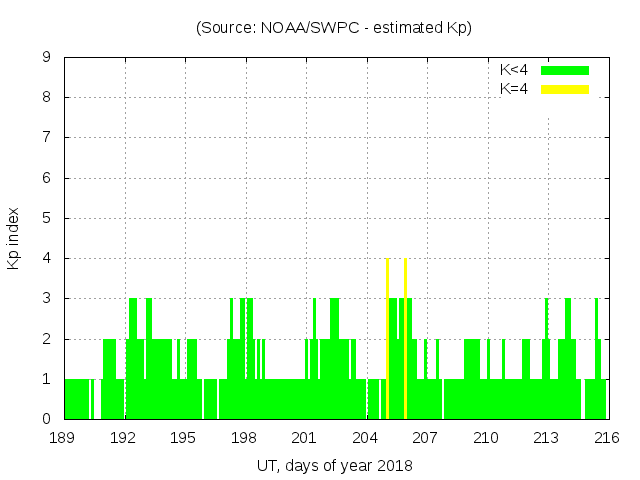Click the Kp index y-axis title
The width and height of the screenshot is (640, 480).
tap(14, 238)
